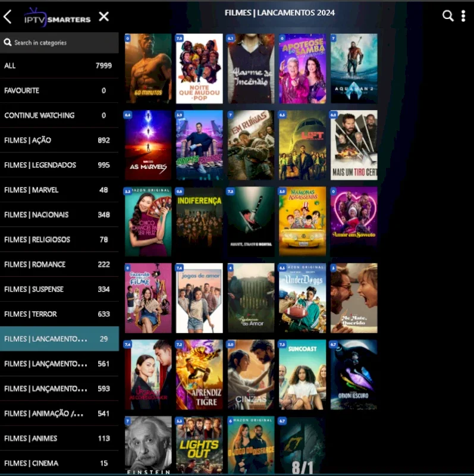Image resolution: width=474 pixels, height=476 pixels.
Task: Open Noite Que Mudou o Pop poster
Action: [x=199, y=68]
